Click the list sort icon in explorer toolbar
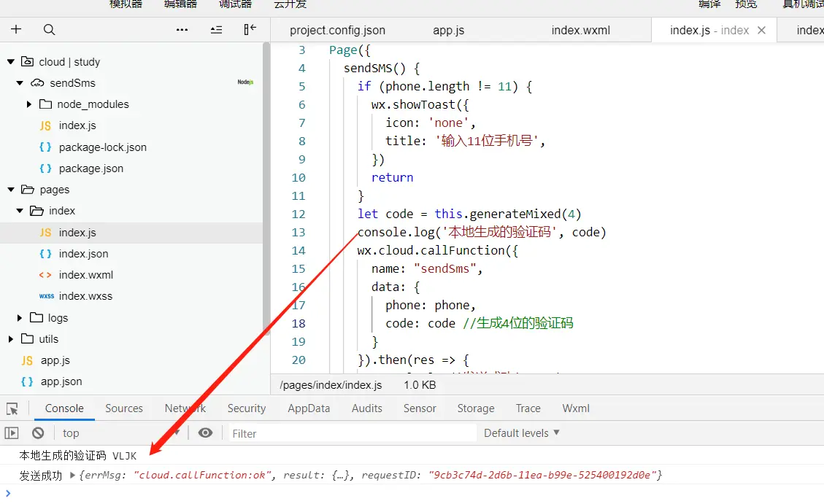This screenshot has height=504, width=824. (216, 30)
